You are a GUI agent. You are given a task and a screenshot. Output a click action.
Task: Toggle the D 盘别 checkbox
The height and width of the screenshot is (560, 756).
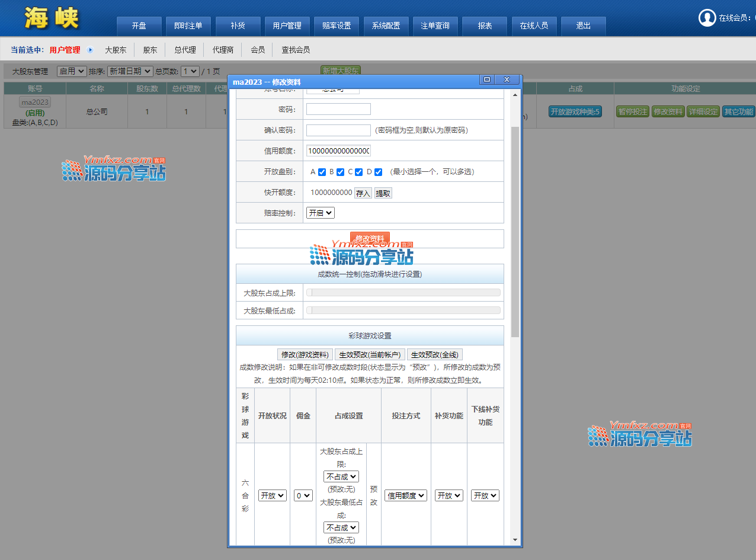pos(378,172)
